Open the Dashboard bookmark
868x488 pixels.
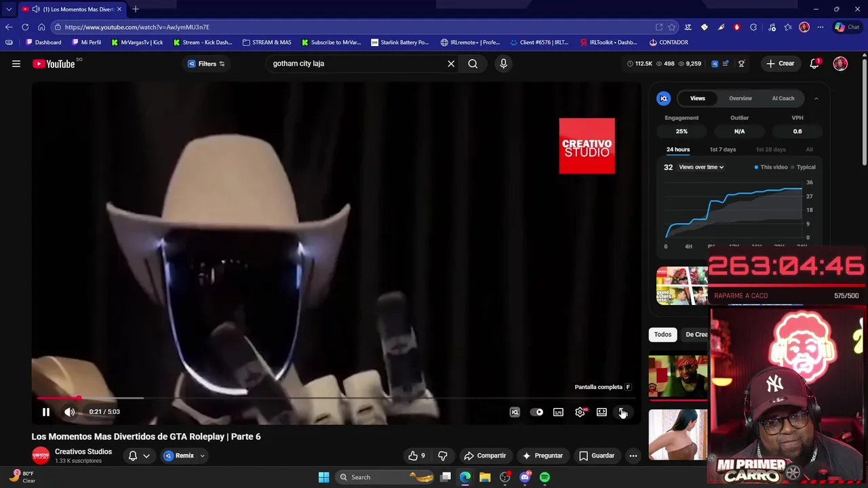43,42
